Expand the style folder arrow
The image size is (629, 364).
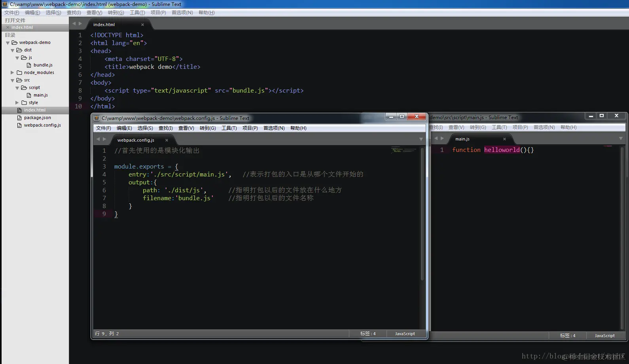(x=17, y=103)
